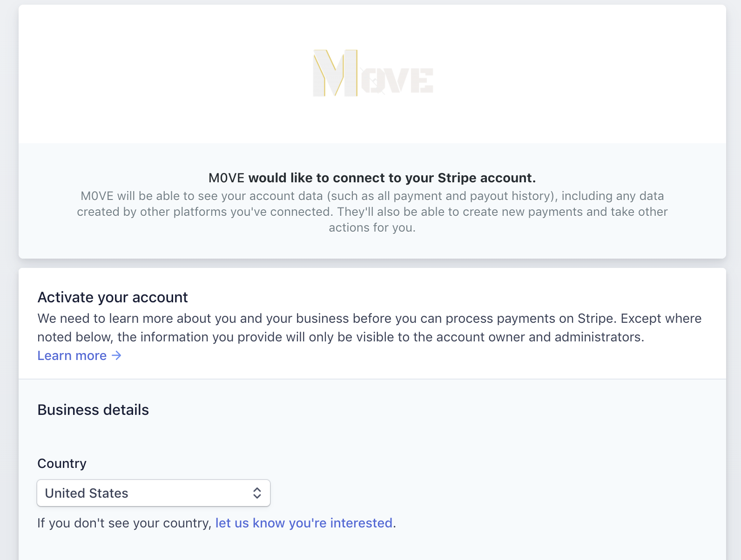Viewport: 741px width, 560px height.
Task: Click the 'OVE' portion of the logo
Action: click(x=397, y=80)
